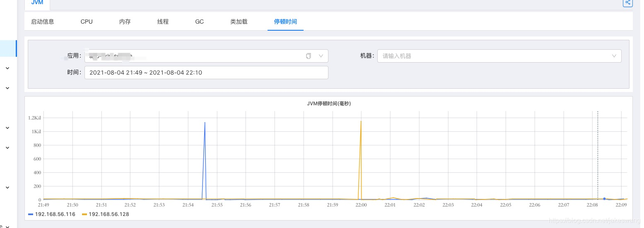Switch to the 类加载 tab
The image size is (644, 228).
click(x=239, y=22)
